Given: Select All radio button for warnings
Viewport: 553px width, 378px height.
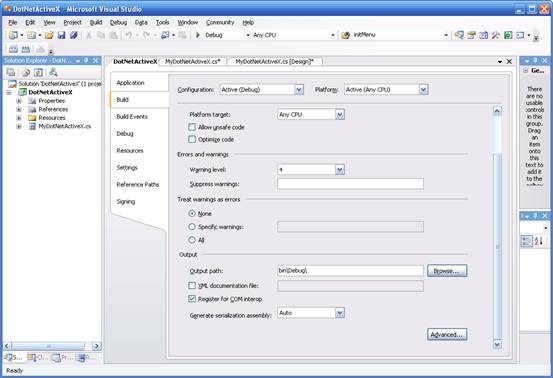Looking at the screenshot, I should point(192,240).
